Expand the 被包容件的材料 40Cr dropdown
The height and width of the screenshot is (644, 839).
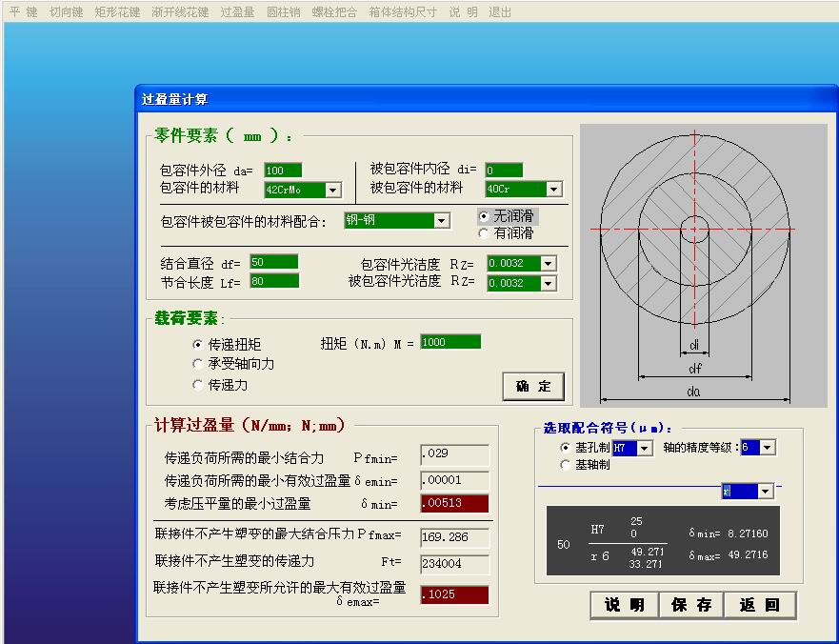point(554,189)
